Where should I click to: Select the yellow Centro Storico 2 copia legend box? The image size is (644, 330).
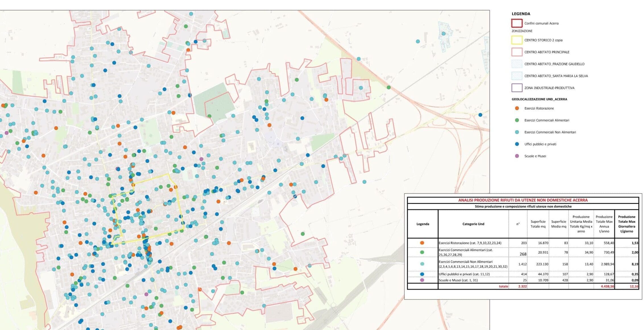pyautogui.click(x=517, y=40)
